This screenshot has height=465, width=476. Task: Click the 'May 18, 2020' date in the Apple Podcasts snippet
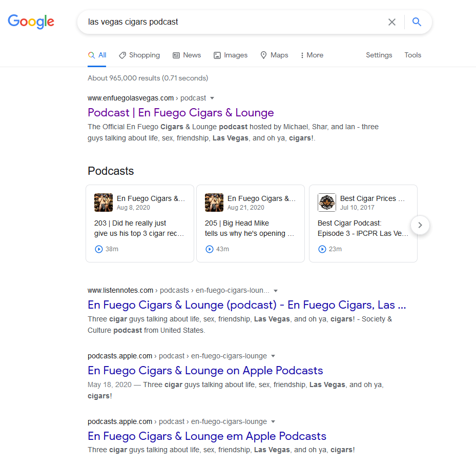(110, 385)
